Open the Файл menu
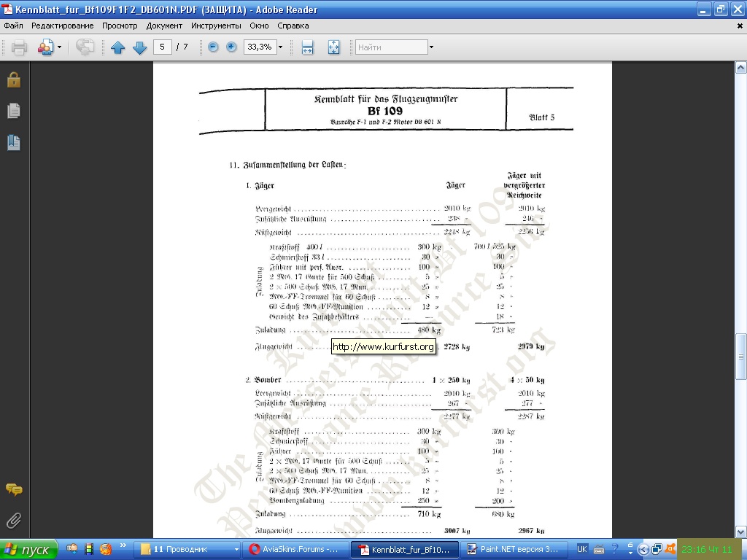This screenshot has height=560, width=747. [13, 26]
